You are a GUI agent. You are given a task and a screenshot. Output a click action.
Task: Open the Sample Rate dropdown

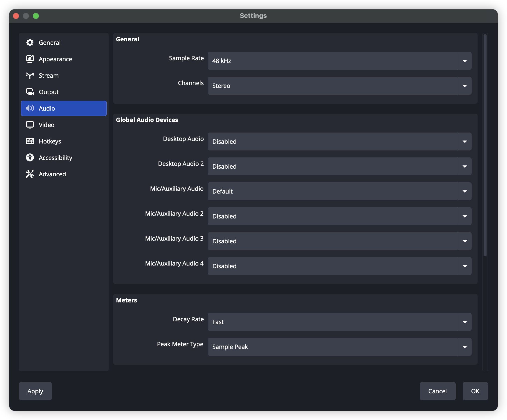(x=339, y=61)
